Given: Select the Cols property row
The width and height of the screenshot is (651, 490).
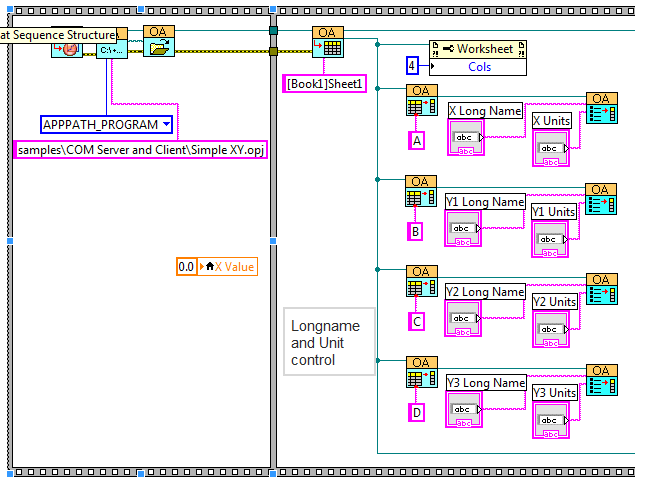Looking at the screenshot, I should (478, 66).
